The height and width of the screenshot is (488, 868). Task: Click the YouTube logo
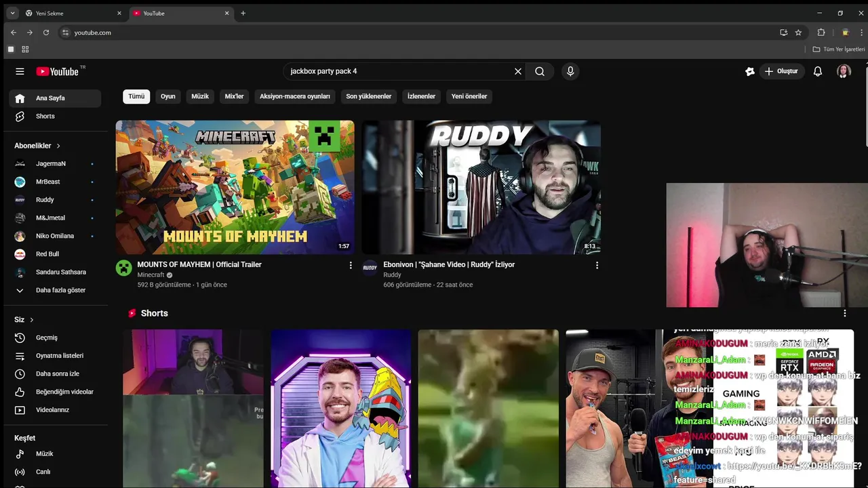tap(59, 71)
